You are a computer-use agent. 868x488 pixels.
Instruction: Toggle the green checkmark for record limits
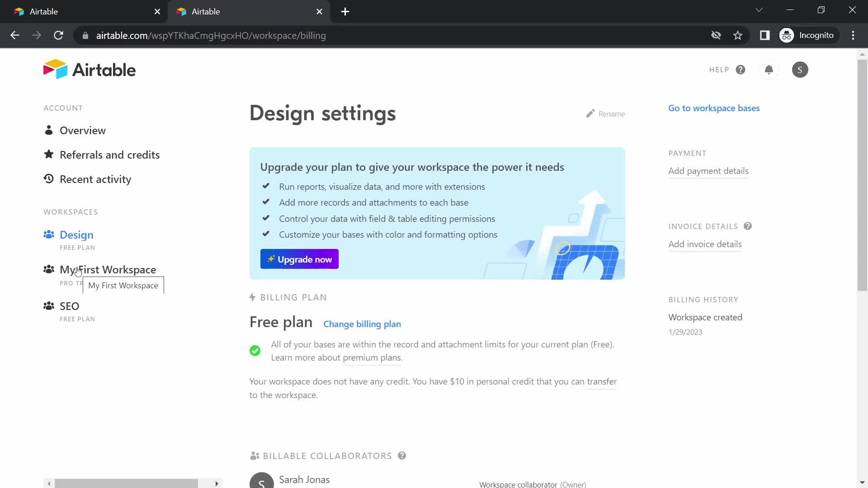coord(256,350)
